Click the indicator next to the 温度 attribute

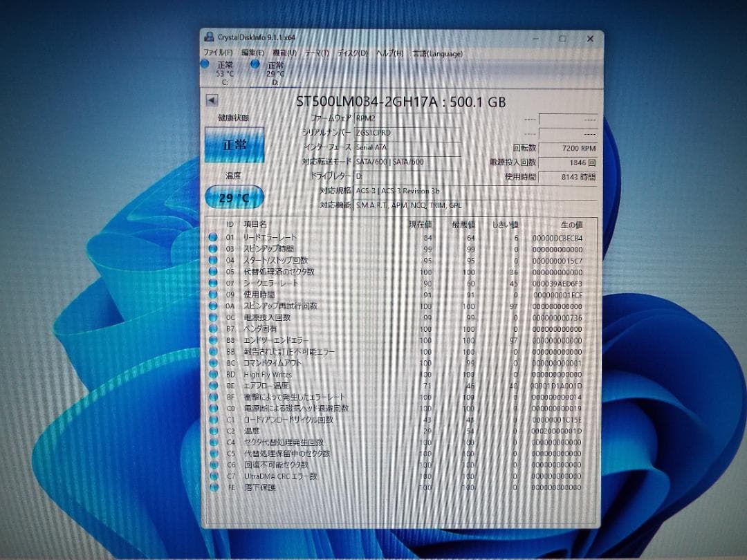point(214,430)
